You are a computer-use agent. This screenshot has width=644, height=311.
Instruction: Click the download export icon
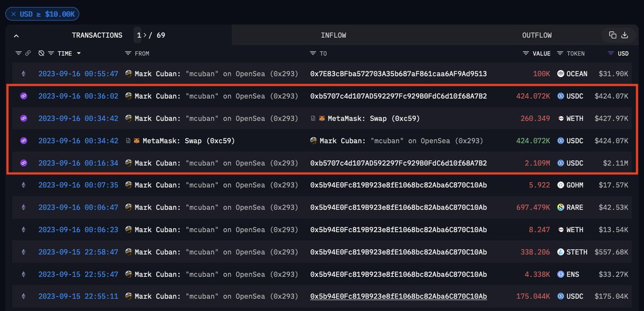tap(625, 34)
